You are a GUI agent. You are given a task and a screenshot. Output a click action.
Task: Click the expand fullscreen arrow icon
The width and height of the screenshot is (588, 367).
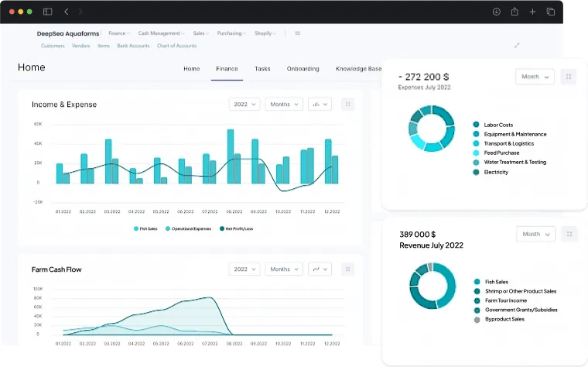(517, 45)
